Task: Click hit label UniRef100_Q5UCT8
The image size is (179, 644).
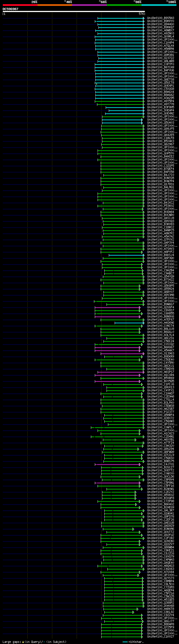Action: click(x=161, y=83)
